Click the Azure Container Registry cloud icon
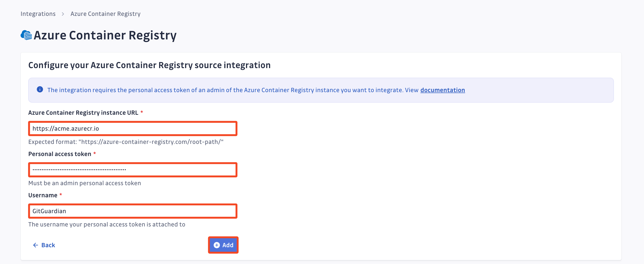The height and width of the screenshot is (264, 644). coord(26,35)
